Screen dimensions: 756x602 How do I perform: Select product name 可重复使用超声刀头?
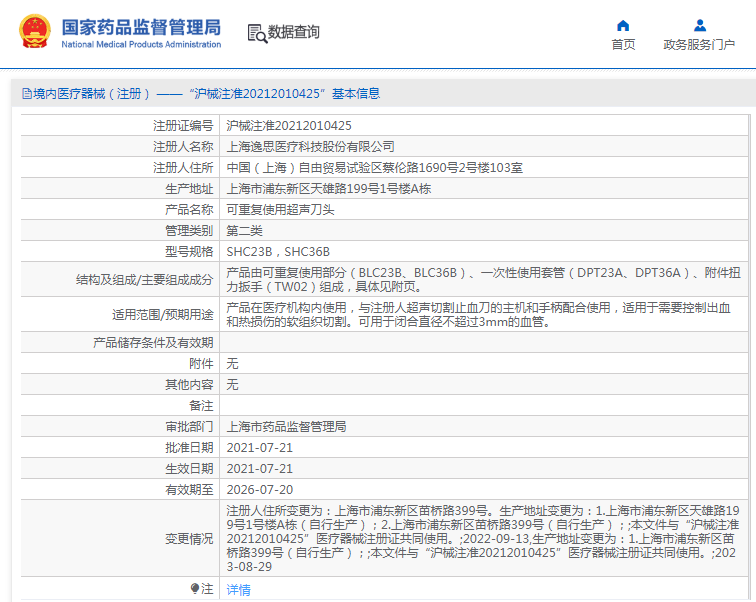pyautogui.click(x=280, y=210)
